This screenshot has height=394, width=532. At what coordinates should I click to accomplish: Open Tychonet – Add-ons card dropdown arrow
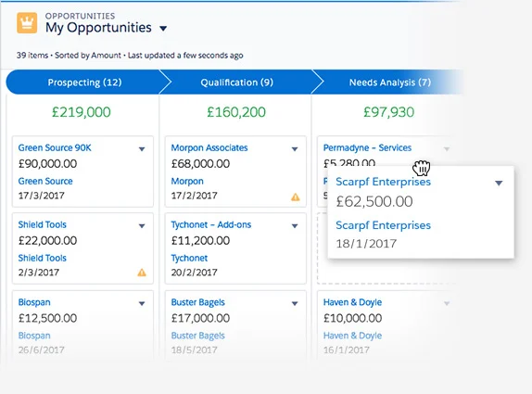click(x=295, y=226)
